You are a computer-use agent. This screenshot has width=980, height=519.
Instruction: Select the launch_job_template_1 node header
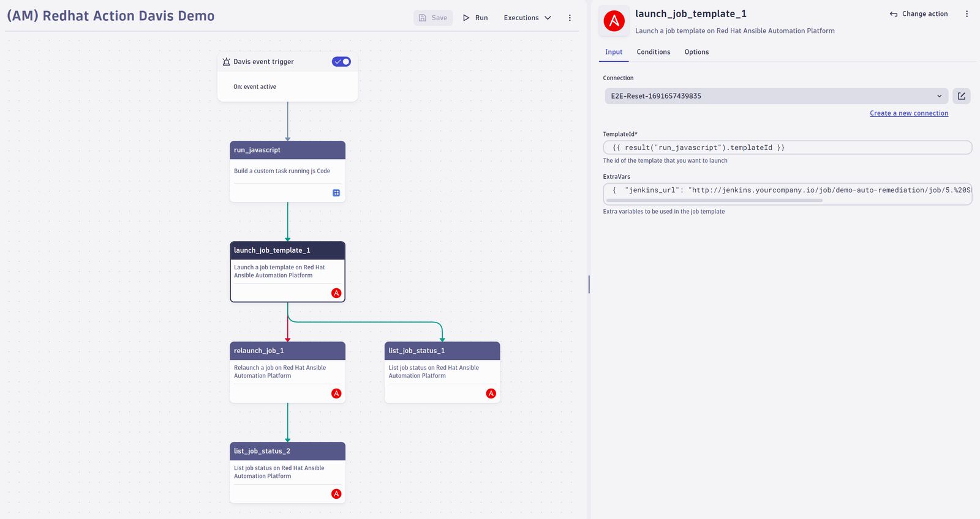288,250
